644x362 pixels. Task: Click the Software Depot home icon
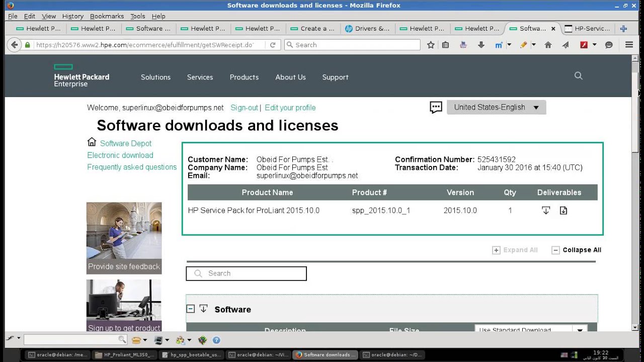pos(92,142)
